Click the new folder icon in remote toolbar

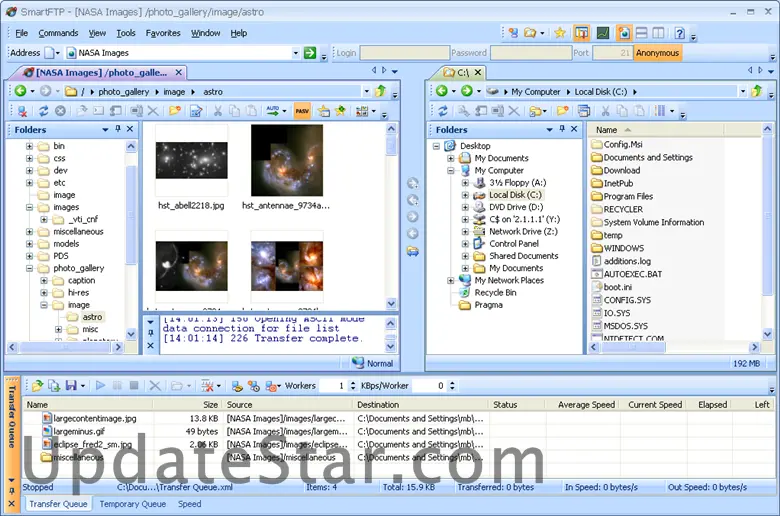[175, 110]
